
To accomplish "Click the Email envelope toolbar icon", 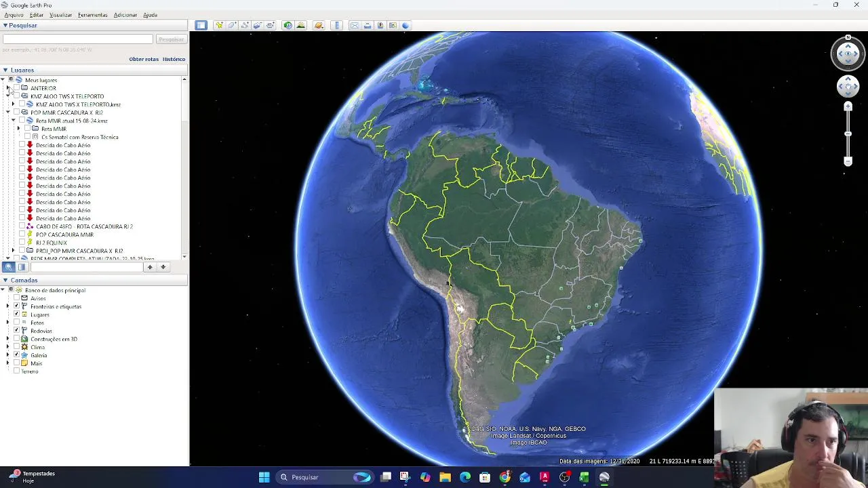I will (354, 25).
